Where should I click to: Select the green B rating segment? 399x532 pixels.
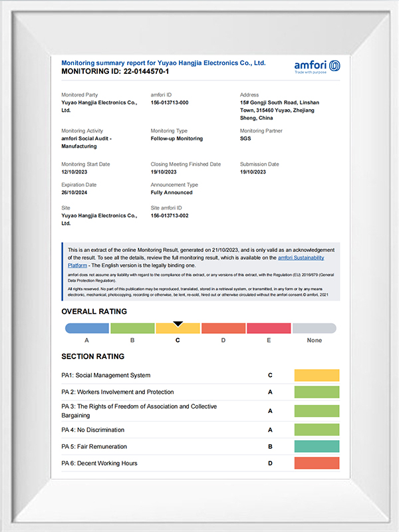point(132,329)
